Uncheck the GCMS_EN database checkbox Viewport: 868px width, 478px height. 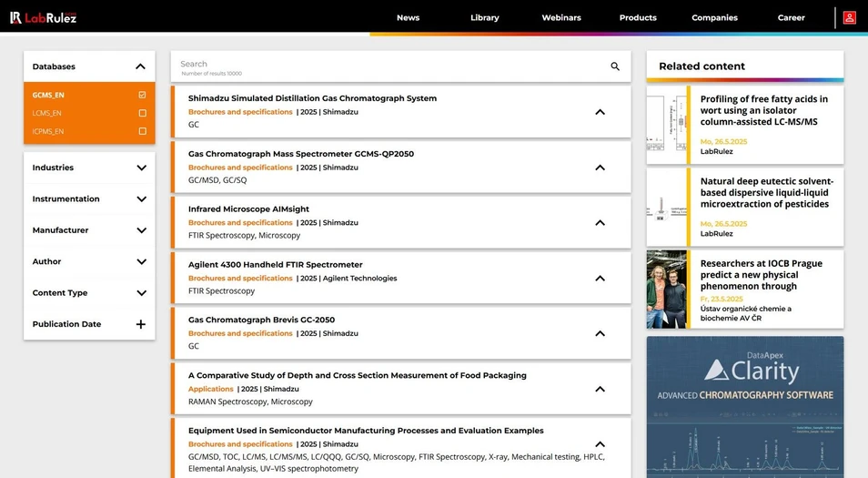click(x=142, y=95)
